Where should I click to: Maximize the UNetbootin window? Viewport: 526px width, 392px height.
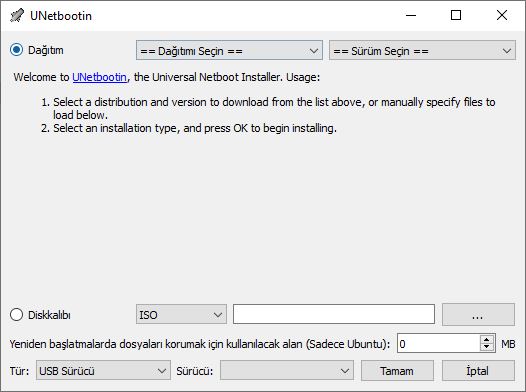tap(456, 15)
